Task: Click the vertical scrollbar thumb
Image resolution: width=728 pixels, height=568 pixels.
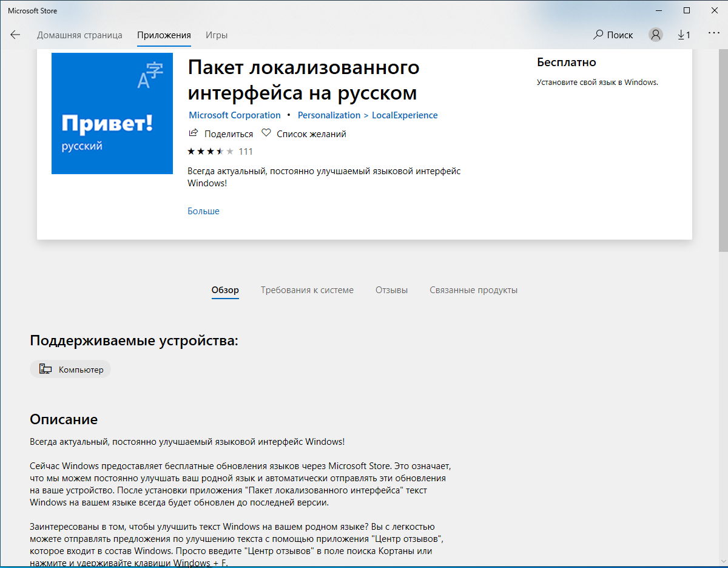Action: click(x=723, y=150)
